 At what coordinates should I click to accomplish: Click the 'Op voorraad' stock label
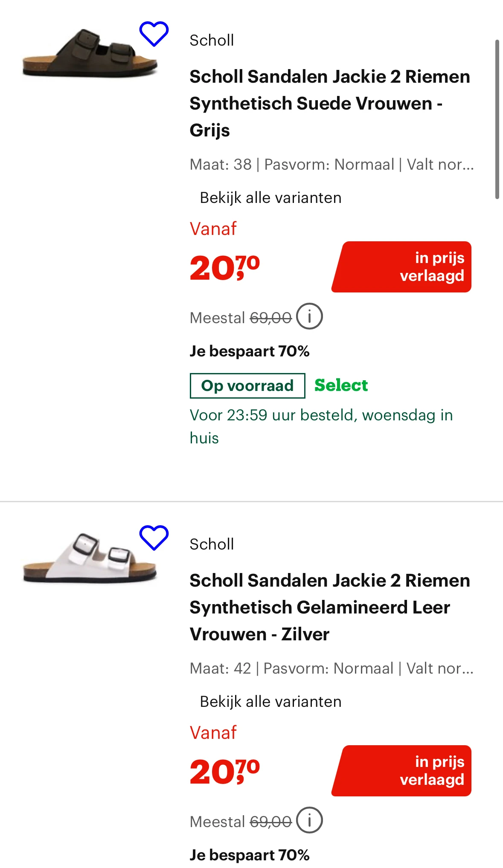coord(247,386)
